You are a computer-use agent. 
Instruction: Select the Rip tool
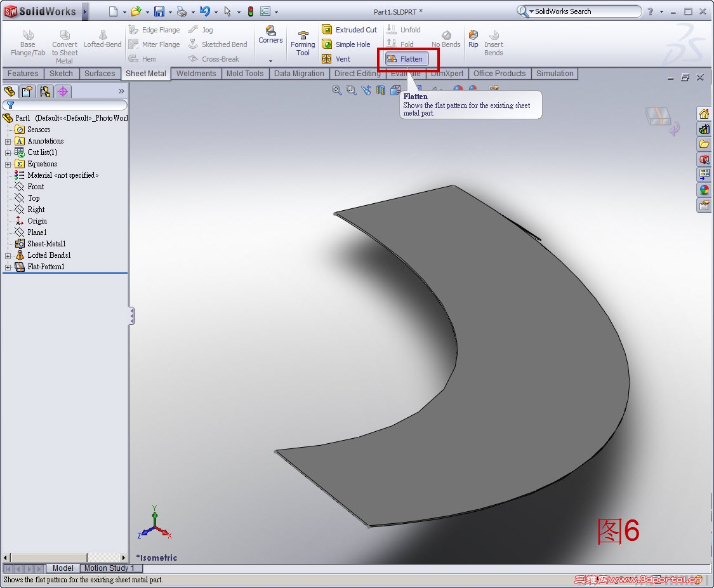pos(473,39)
